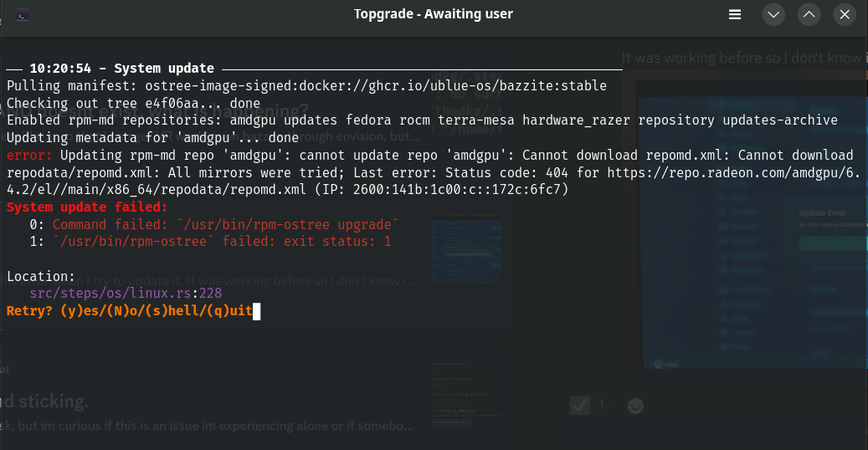Image resolution: width=868 pixels, height=450 pixels.
Task: Click the 'exit status: 1' line
Action: pyautogui.click(x=210, y=242)
